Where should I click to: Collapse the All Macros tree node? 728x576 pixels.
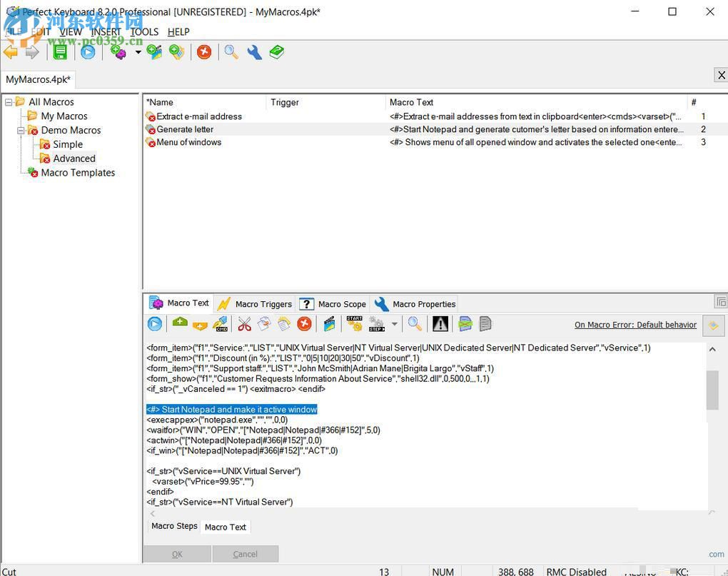[x=9, y=102]
